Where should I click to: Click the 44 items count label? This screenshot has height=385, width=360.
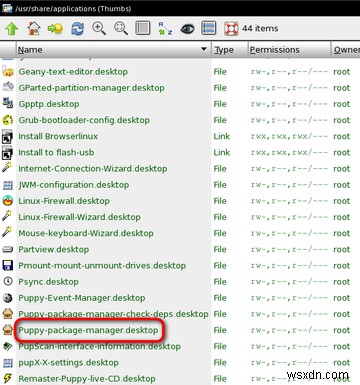[x=260, y=28]
